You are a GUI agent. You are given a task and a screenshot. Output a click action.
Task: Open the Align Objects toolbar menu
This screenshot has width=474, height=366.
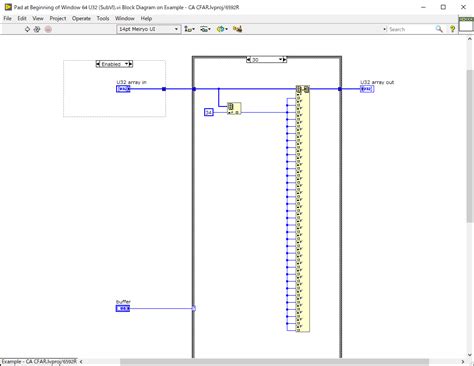[x=190, y=29]
